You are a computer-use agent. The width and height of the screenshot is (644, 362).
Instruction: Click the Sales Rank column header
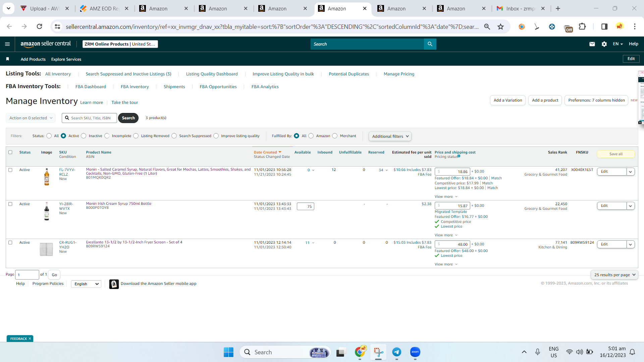557,152
